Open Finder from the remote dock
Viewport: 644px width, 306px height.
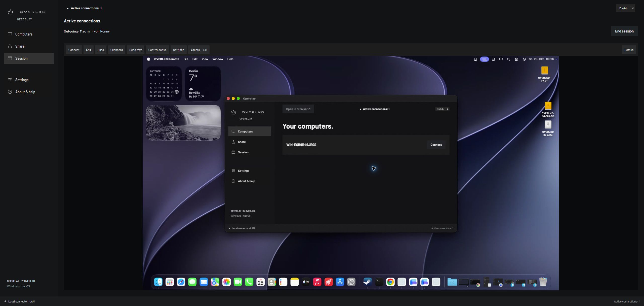[158, 282]
